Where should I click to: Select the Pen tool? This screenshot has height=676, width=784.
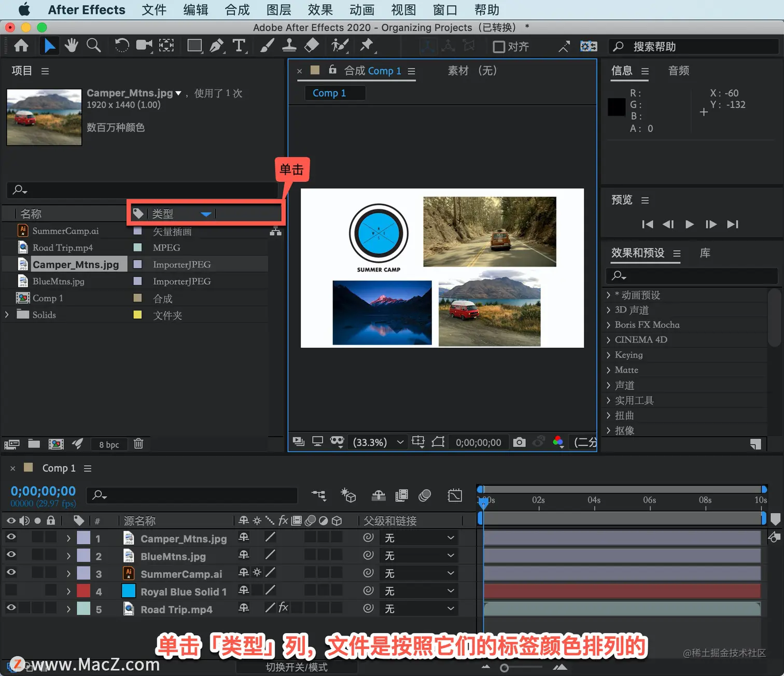[x=217, y=46]
